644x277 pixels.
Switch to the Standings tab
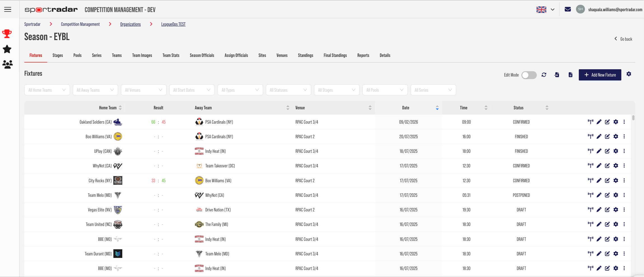click(x=306, y=55)
